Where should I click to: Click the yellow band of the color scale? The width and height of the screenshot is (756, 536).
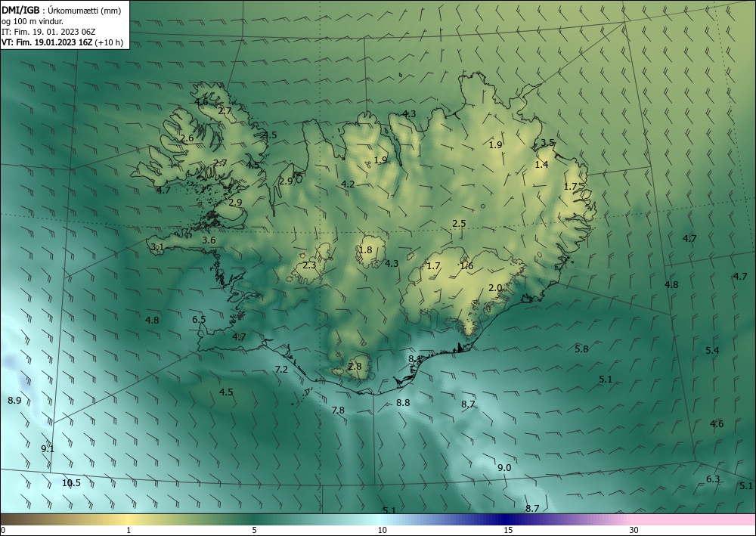[x=129, y=519]
